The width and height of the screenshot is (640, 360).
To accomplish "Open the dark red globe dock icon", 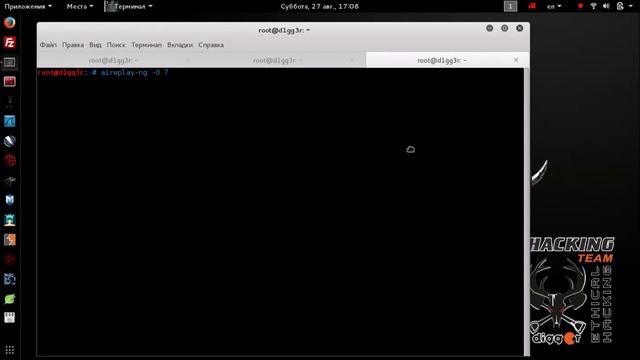I will tap(9, 161).
